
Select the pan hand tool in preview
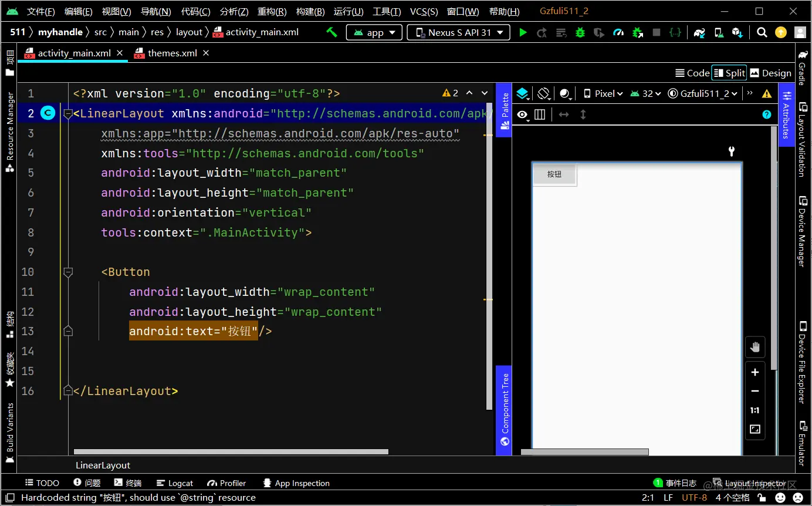pos(755,347)
